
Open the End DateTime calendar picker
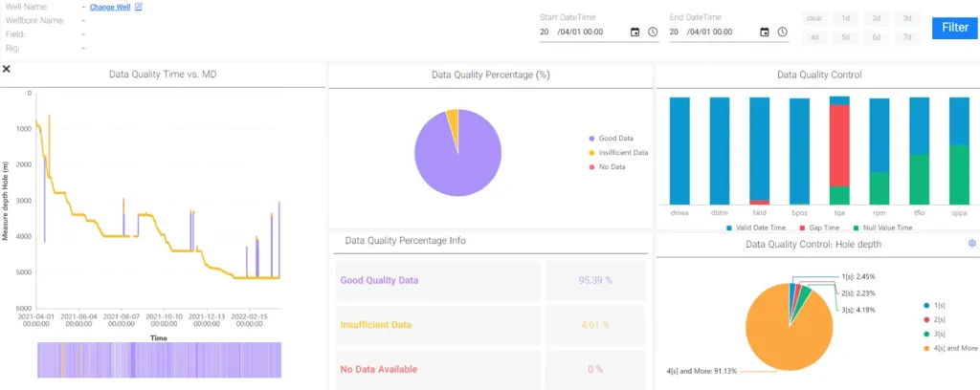[764, 32]
